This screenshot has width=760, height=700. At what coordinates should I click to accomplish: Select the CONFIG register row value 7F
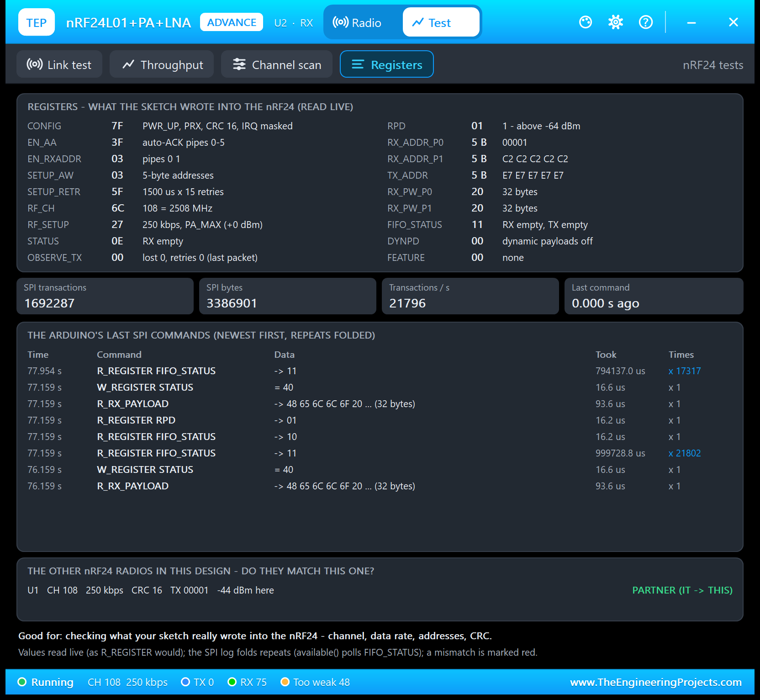tap(117, 126)
